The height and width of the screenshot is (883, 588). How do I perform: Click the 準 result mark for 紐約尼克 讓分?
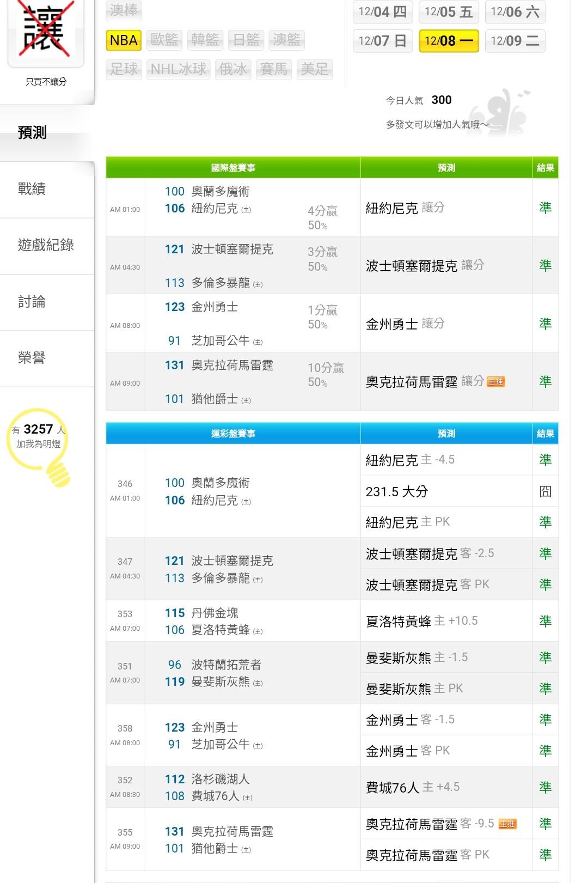pyautogui.click(x=545, y=208)
